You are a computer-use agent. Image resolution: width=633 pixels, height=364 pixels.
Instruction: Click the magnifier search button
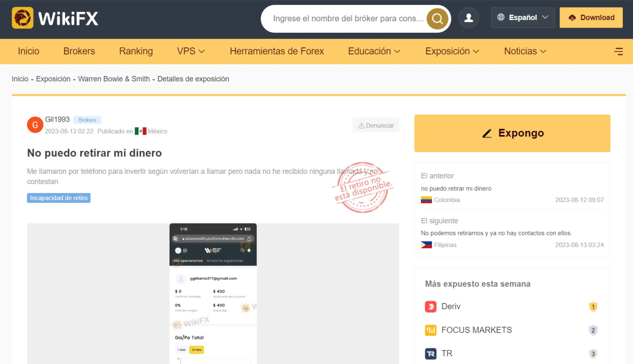(x=437, y=18)
